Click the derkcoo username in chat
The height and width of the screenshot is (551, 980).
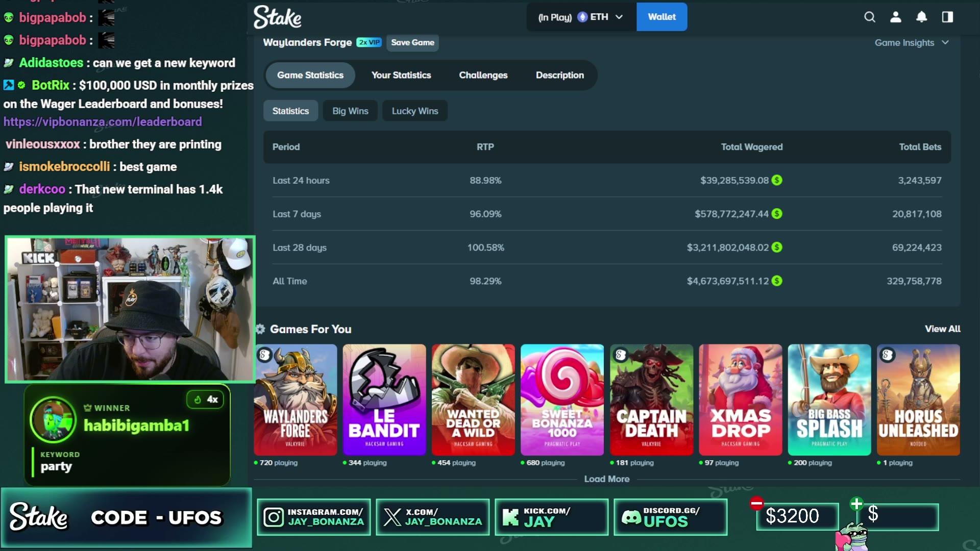point(42,189)
